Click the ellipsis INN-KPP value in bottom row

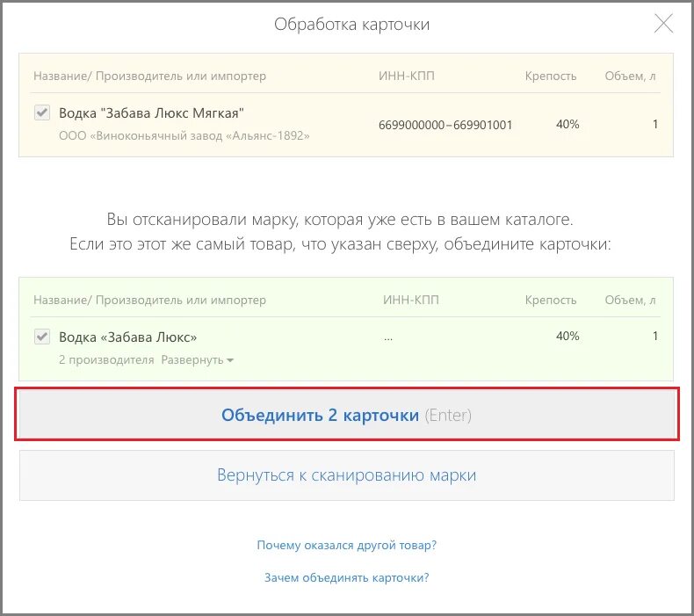[388, 339]
